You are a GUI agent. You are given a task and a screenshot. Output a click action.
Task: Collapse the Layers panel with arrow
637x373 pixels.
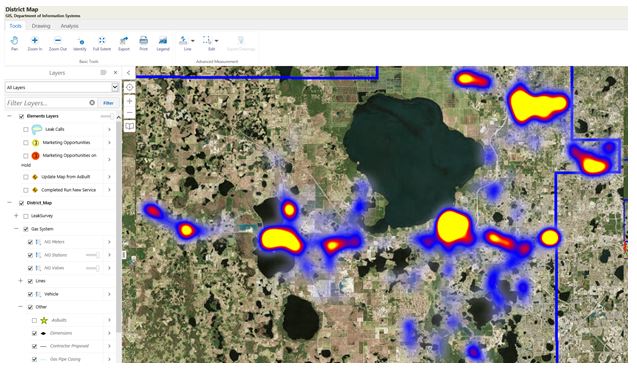[x=128, y=73]
